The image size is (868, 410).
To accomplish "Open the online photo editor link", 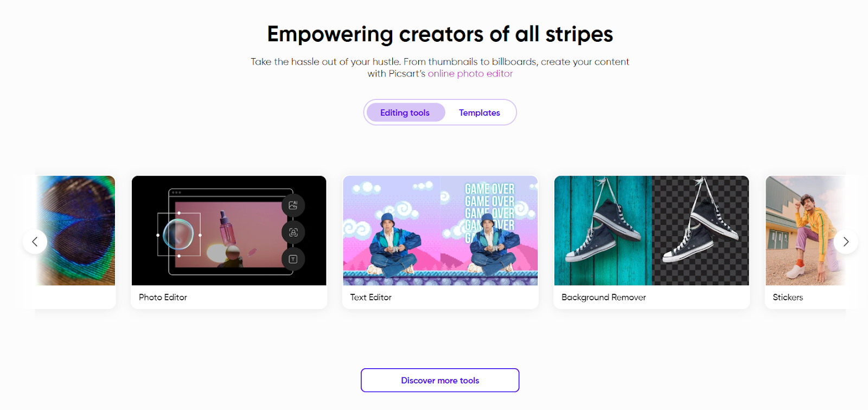I will tap(470, 73).
